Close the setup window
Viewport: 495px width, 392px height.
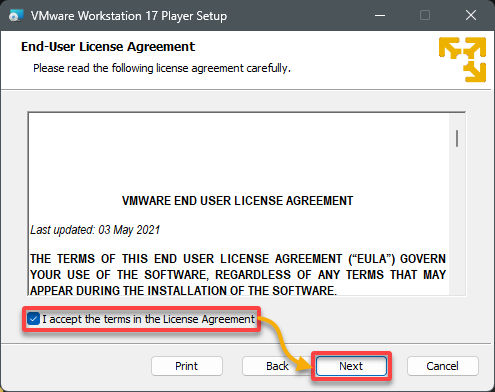(471, 15)
